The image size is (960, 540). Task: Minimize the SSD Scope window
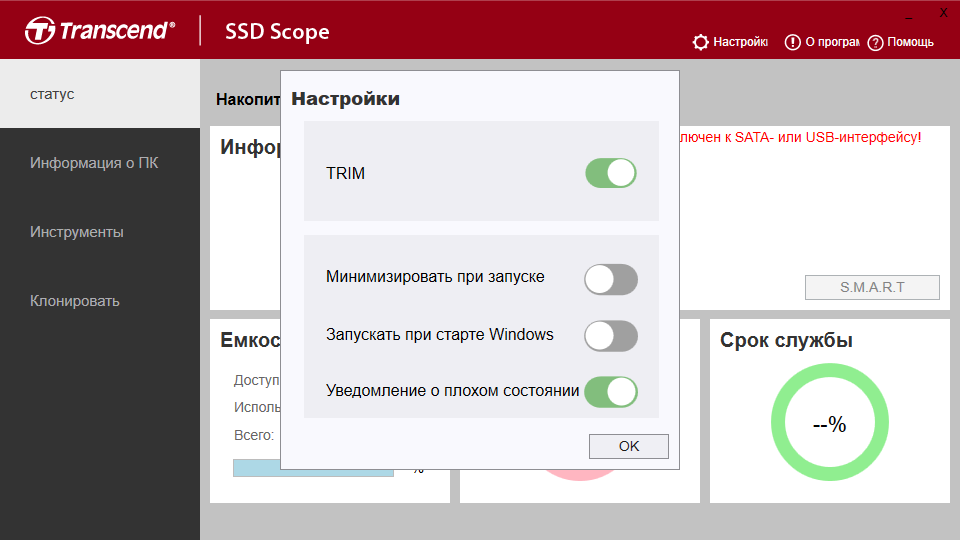click(x=909, y=18)
